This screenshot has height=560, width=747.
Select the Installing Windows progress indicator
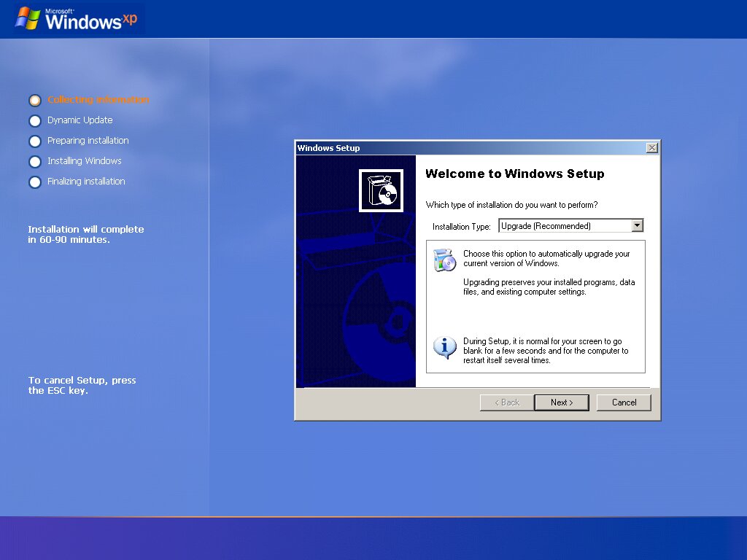point(34,161)
